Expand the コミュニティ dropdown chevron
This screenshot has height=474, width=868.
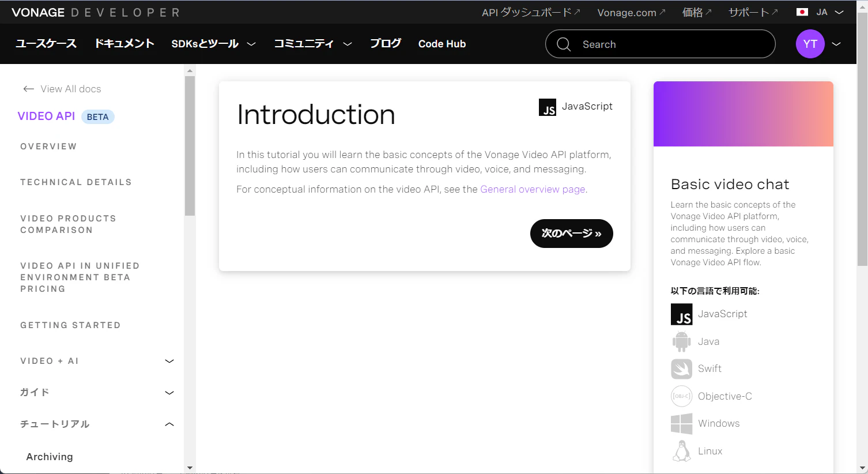pos(348,44)
